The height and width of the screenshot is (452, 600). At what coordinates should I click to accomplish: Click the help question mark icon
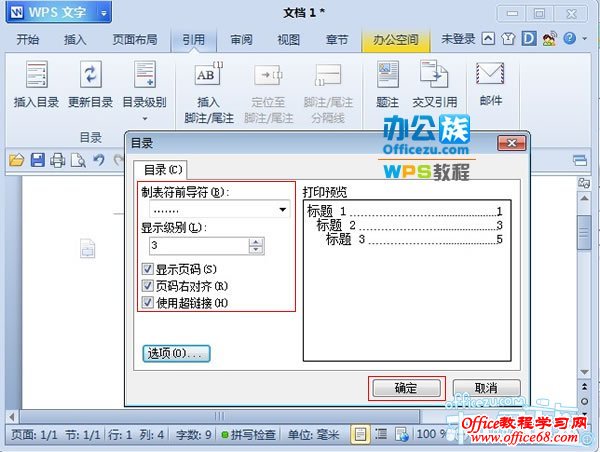(569, 38)
